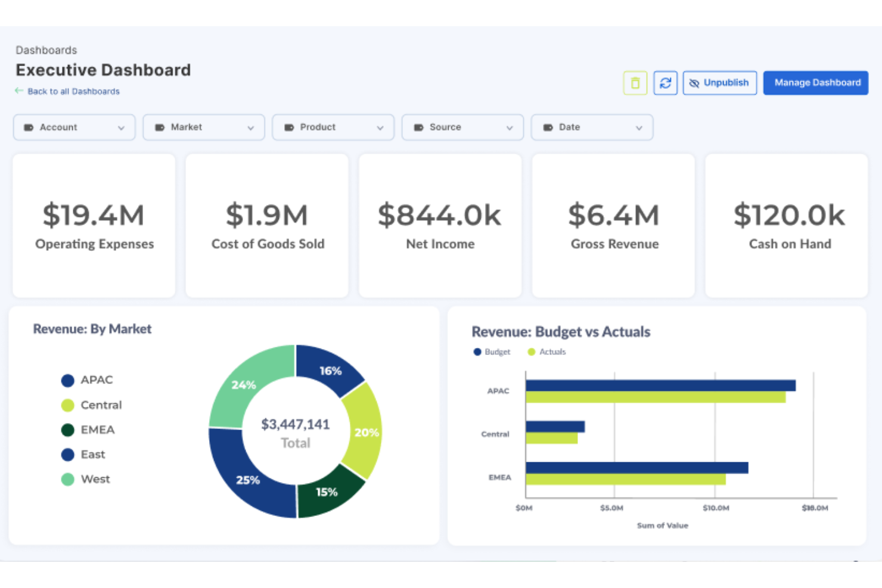
Task: Click the EMEA Actuals bar
Action: [x=625, y=479]
